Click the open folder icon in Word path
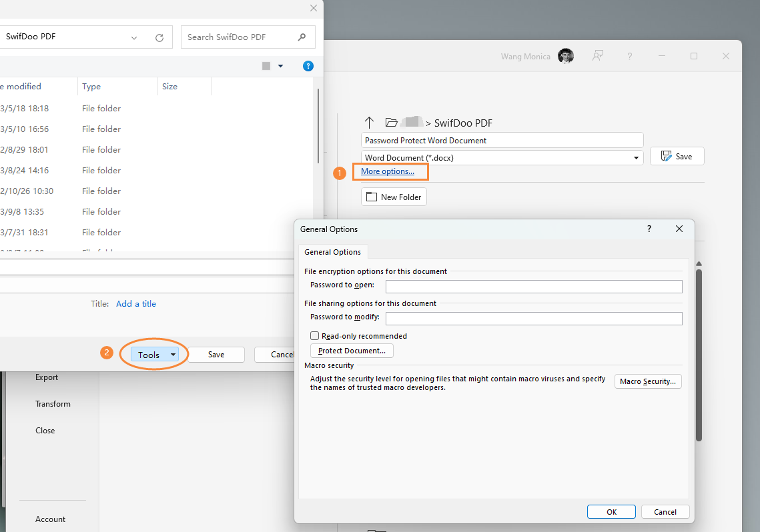Viewport: 760px width, 532px height. [391, 122]
